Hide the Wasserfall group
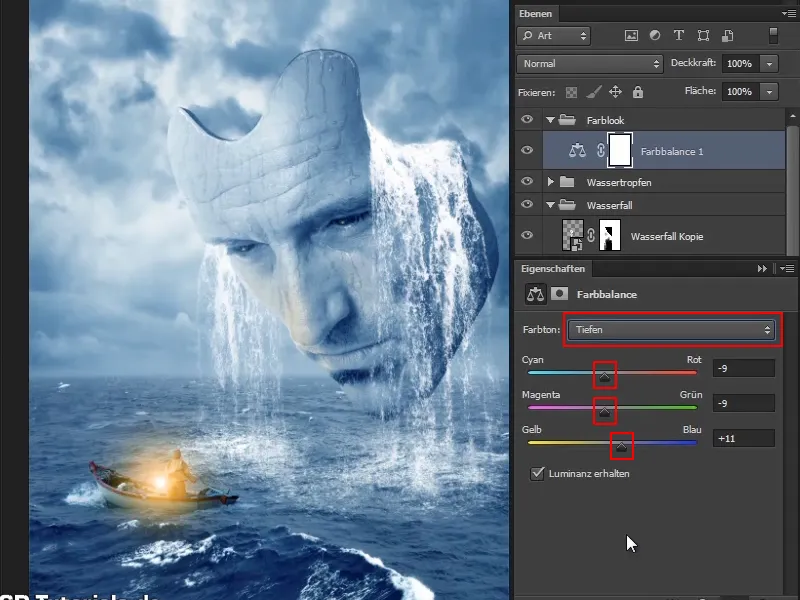The height and width of the screenshot is (600, 800). tap(527, 204)
